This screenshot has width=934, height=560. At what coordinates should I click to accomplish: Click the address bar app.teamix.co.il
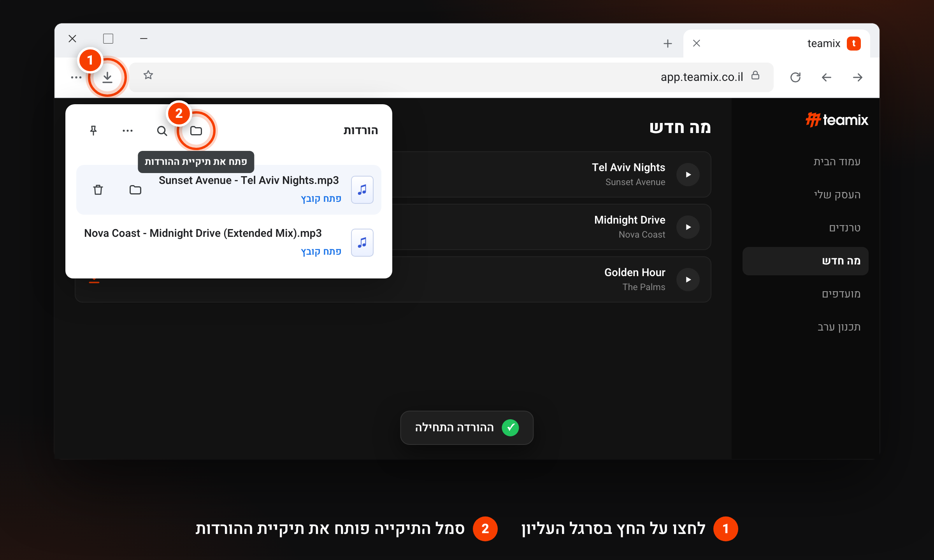[x=451, y=77]
